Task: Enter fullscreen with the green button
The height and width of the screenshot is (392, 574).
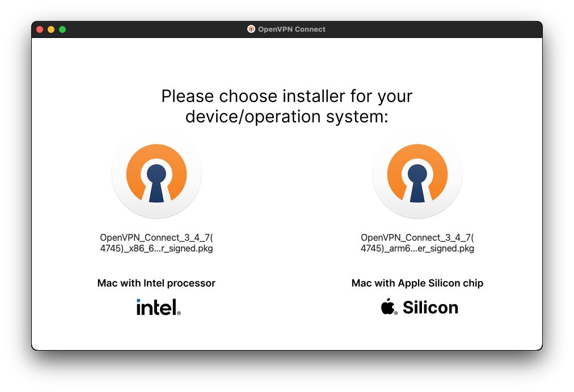Action: (62, 28)
